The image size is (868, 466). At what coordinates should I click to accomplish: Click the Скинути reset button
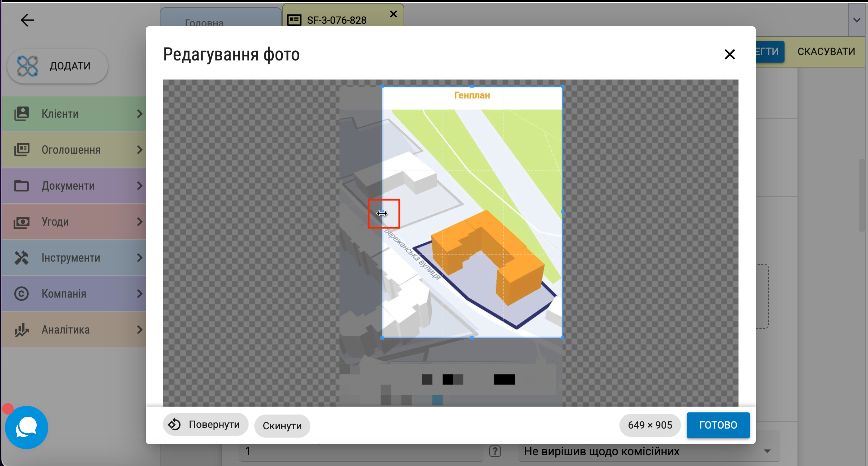tap(282, 426)
